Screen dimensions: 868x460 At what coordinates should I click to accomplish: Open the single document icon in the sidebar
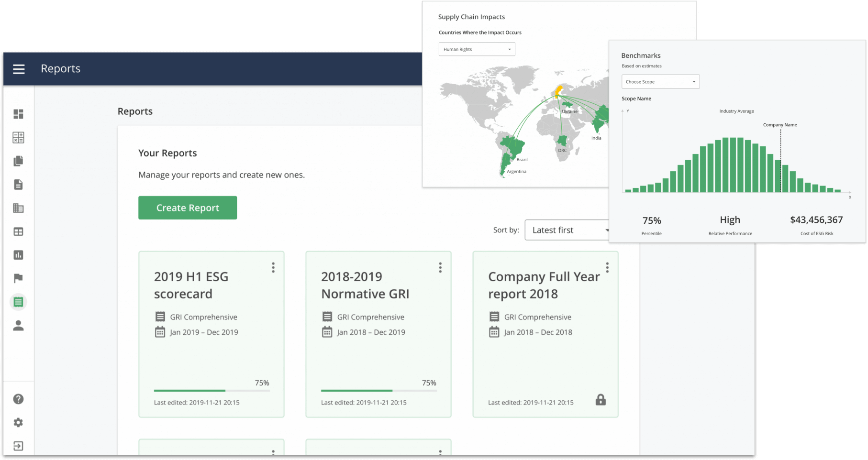[x=18, y=184]
